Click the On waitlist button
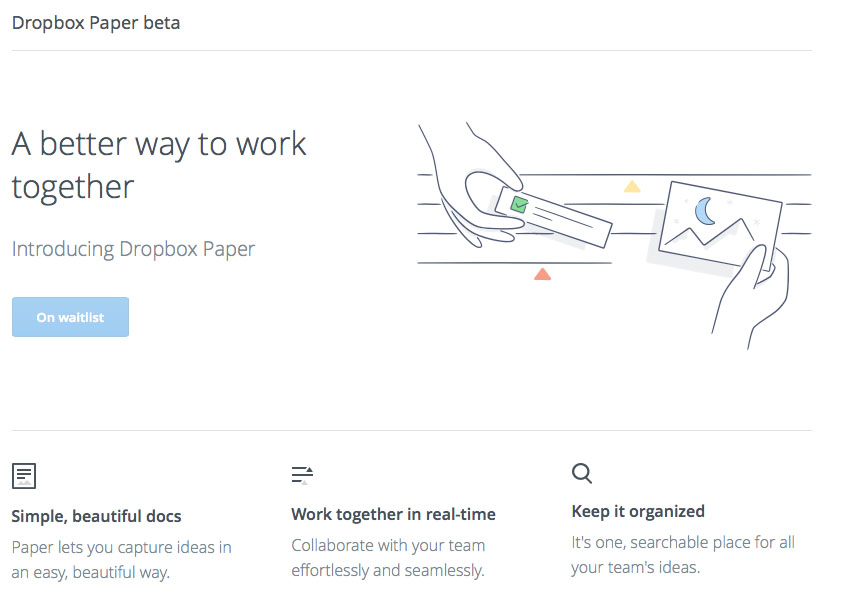Image resolution: width=844 pixels, height=605 pixels. [70, 317]
